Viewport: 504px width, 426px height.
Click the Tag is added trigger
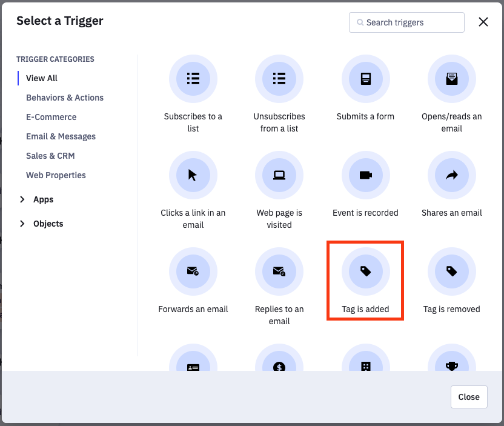[x=365, y=271]
